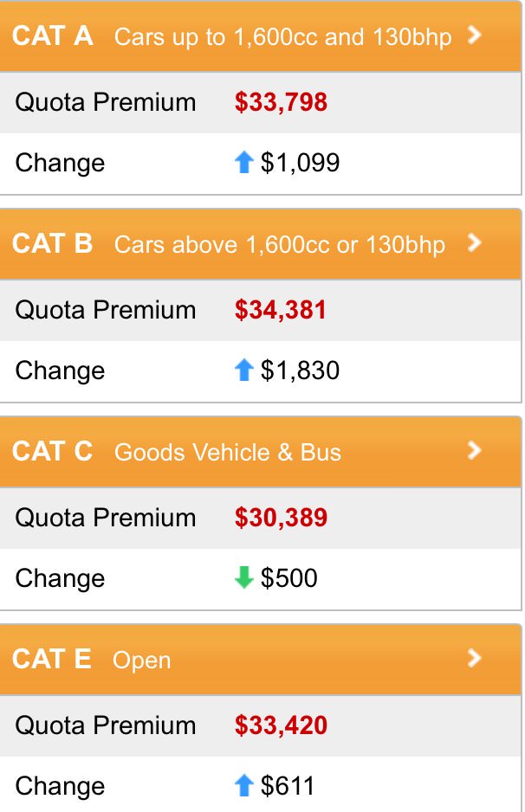Click the $33,798 quota premium

click(281, 102)
